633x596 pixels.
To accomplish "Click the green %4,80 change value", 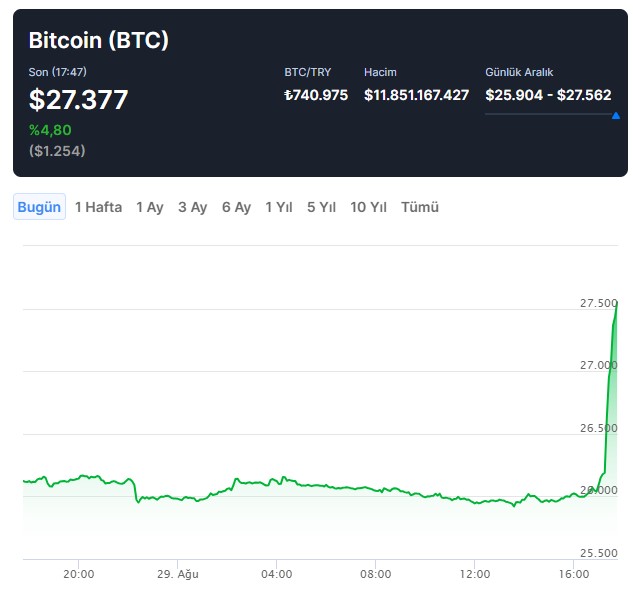I will point(50,129).
